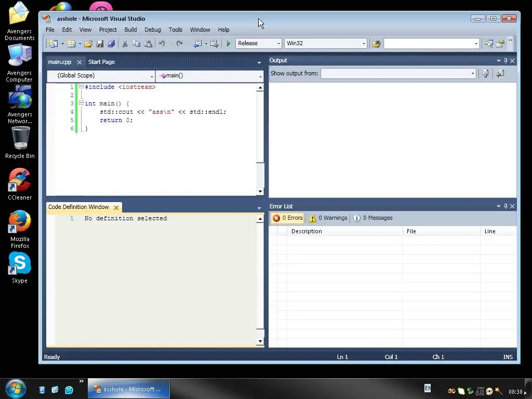Image resolution: width=532 pixels, height=399 pixels.
Task: Open the Edit menu
Action: 67,30
